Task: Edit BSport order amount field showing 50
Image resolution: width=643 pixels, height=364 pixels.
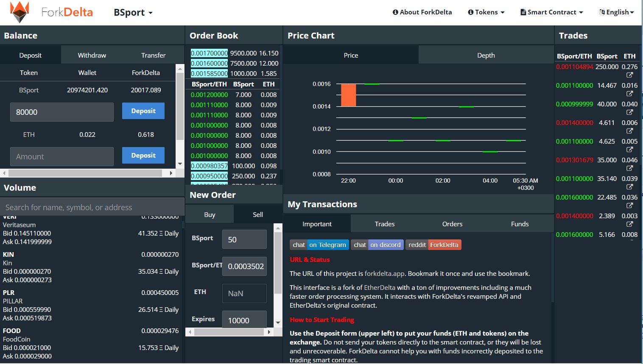Action: point(244,239)
